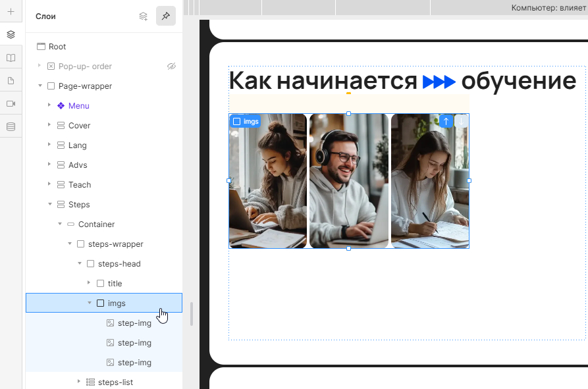Expand the Cover section layer
588x389 pixels.
tap(49, 126)
